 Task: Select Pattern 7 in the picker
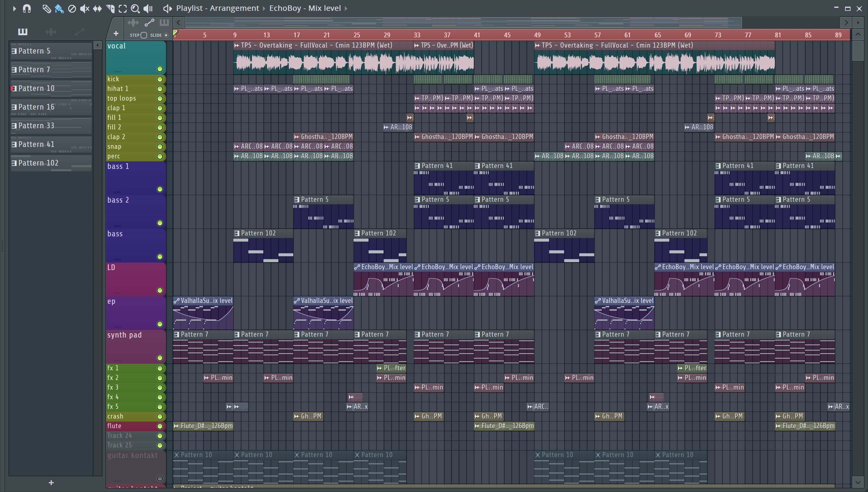[x=51, y=70]
